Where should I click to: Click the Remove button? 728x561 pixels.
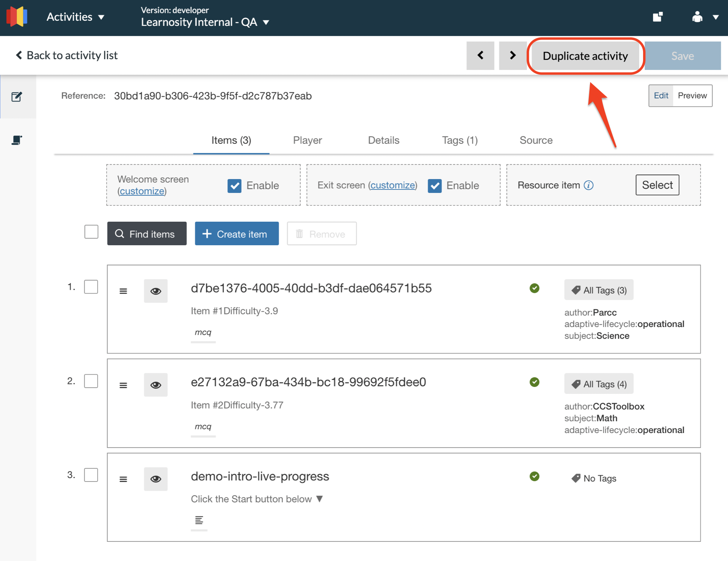pyautogui.click(x=322, y=234)
